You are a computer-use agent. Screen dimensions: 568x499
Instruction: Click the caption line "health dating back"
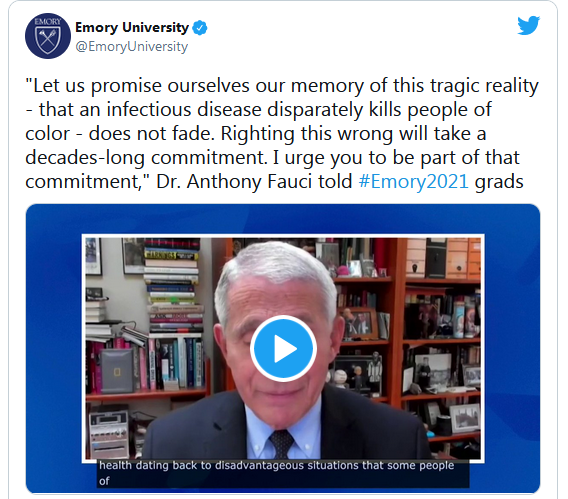tap(276, 465)
